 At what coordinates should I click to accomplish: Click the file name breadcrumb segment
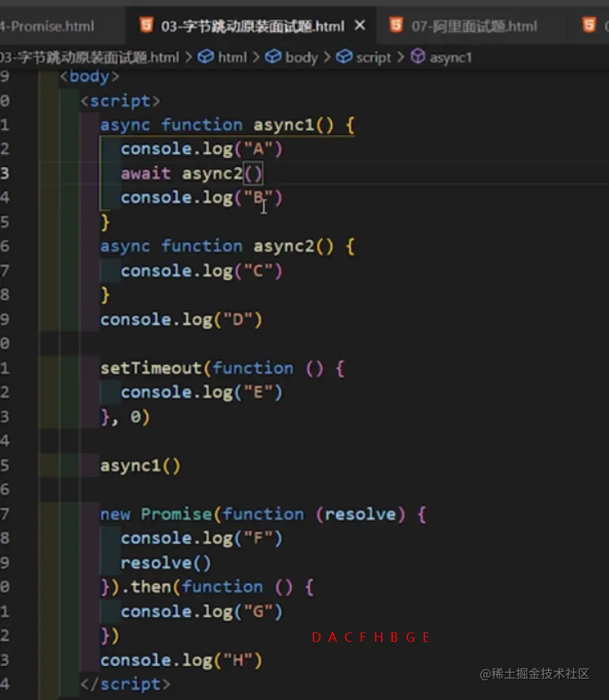coord(89,57)
